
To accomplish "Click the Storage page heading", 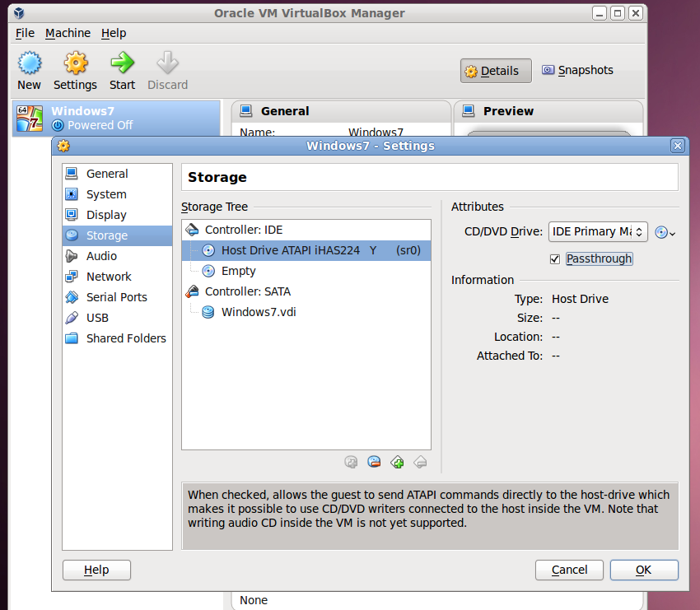I will tap(217, 177).
